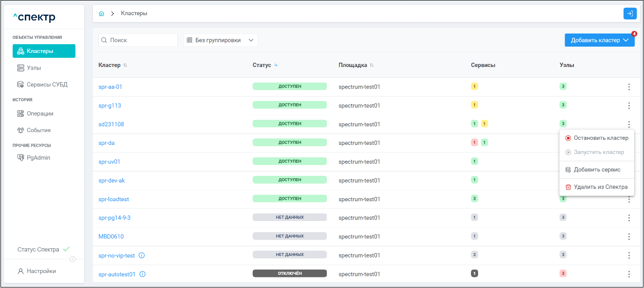This screenshot has width=644, height=288.
Task: Expand the Без группировки grouping dropdown
Action: [220, 40]
